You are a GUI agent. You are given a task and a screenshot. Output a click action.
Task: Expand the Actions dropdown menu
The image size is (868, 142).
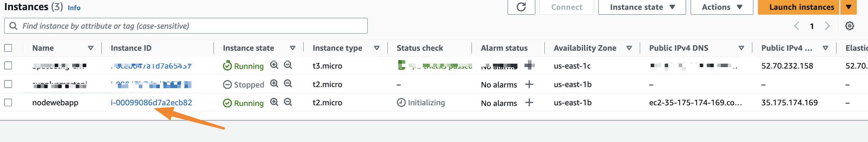721,7
